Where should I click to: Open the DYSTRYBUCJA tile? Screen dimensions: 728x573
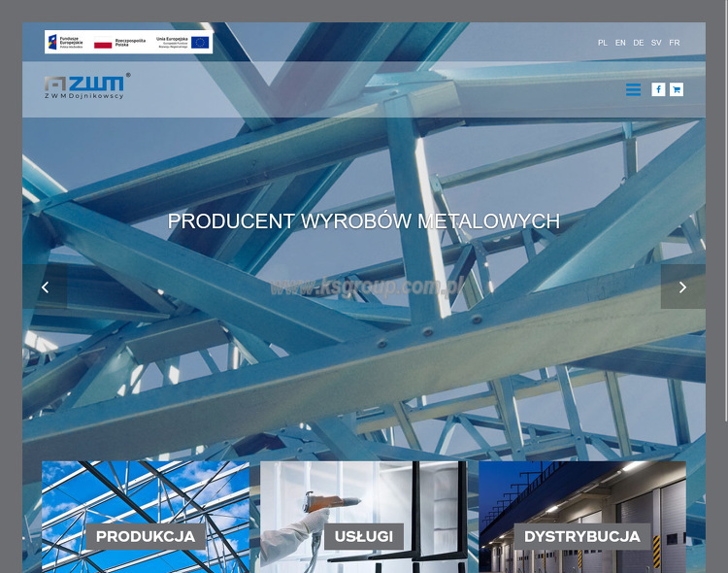click(582, 517)
